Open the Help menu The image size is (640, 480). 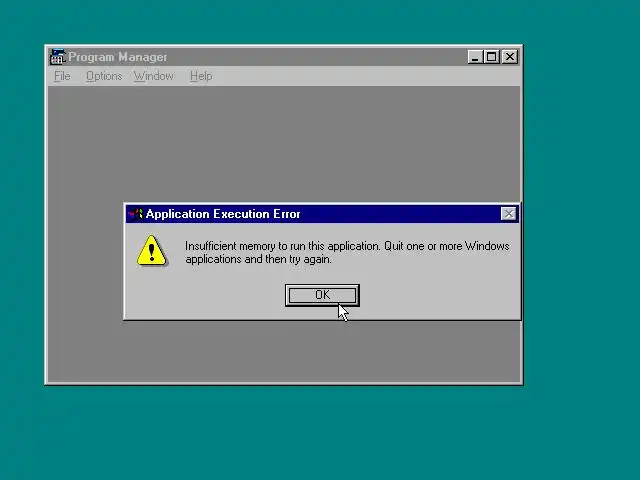point(201,76)
